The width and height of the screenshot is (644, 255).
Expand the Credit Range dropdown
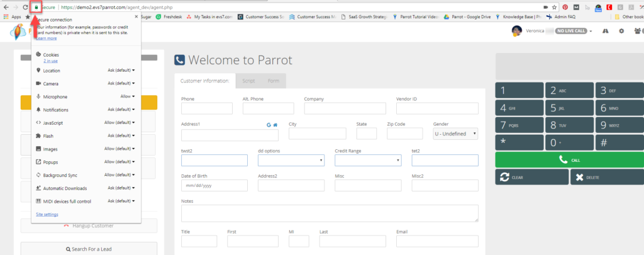click(x=368, y=161)
